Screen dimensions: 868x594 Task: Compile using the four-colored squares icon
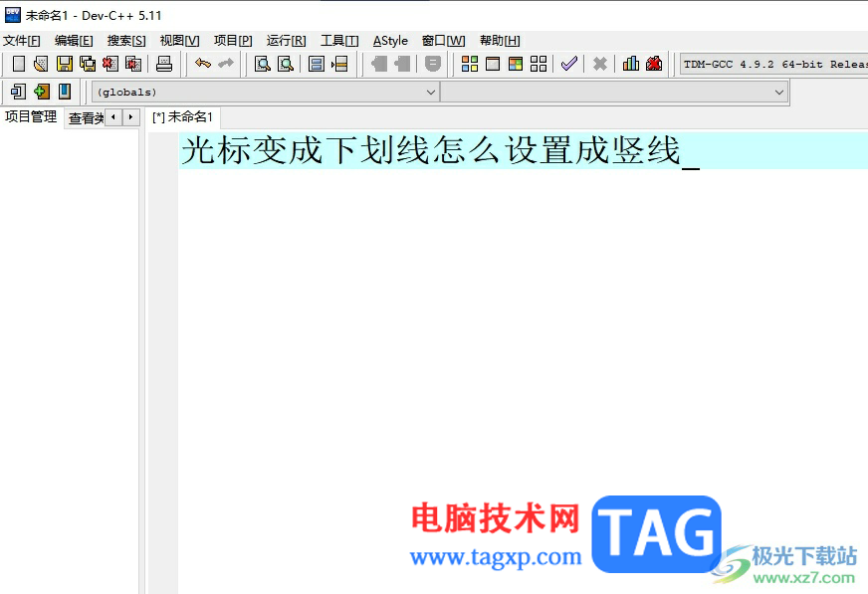click(x=470, y=64)
